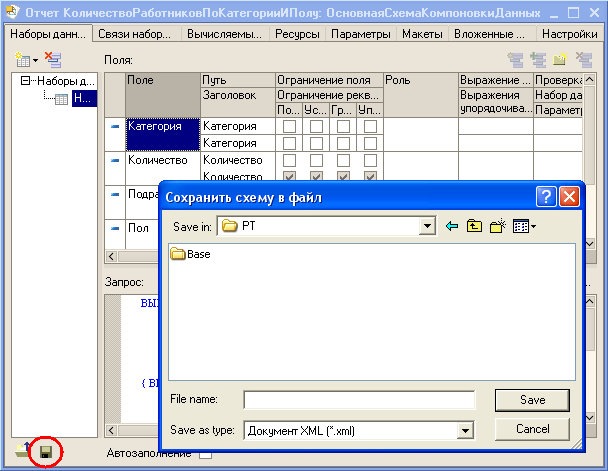608x471 pixels.
Task: Switch to the Настройки tab
Action: click(x=569, y=34)
